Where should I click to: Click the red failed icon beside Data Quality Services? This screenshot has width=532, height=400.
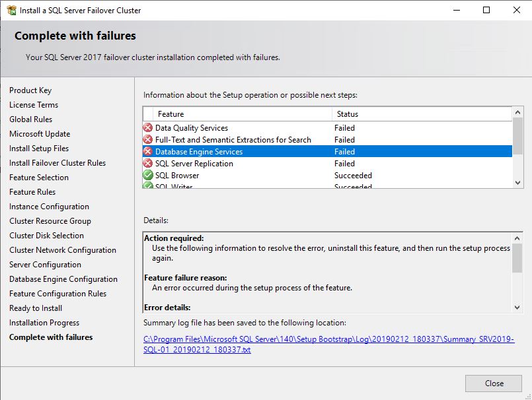pos(148,128)
